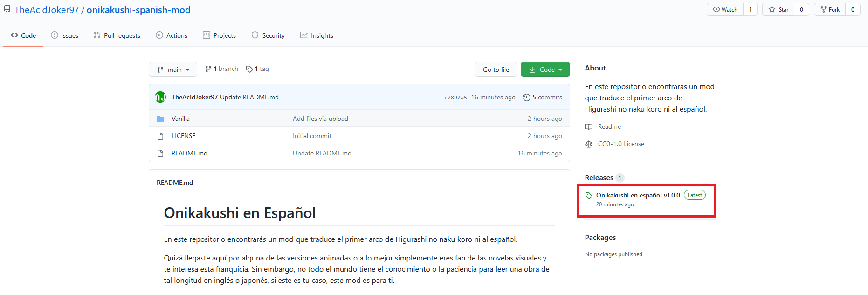Click the LICENSE file icon

[x=160, y=136]
